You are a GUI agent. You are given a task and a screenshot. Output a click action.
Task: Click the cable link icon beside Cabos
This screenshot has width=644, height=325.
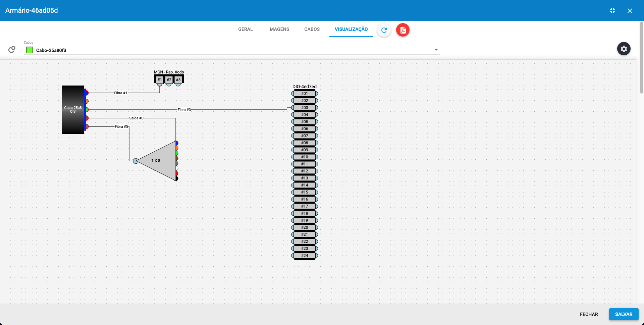pos(12,50)
